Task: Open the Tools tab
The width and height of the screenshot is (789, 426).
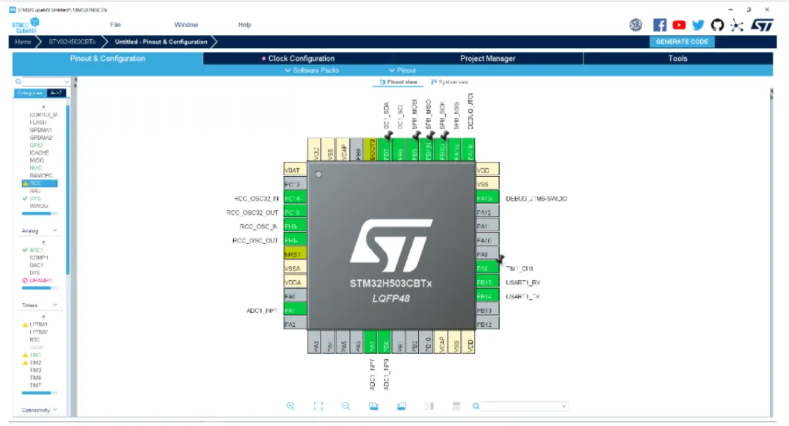Action: (x=678, y=58)
